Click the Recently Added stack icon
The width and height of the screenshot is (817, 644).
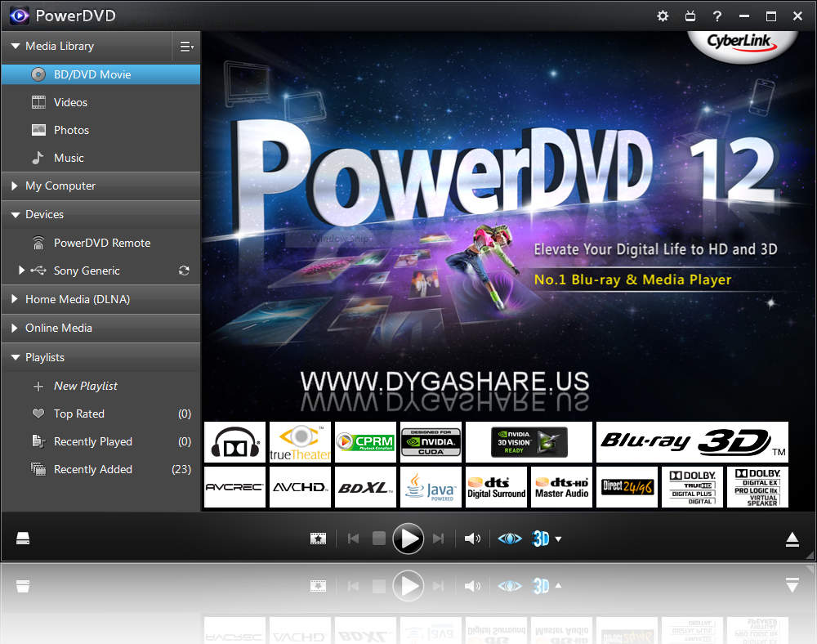click(x=38, y=469)
